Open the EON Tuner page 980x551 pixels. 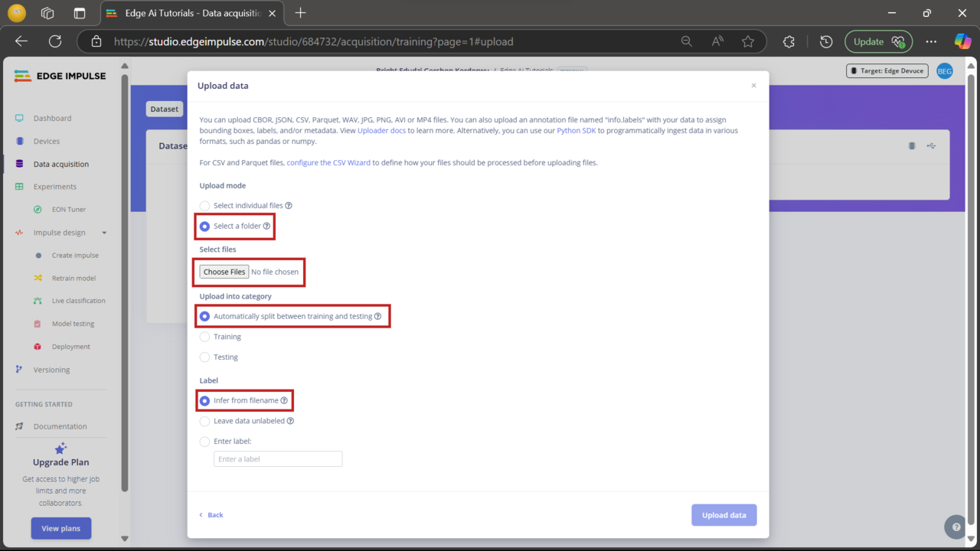[x=69, y=209]
